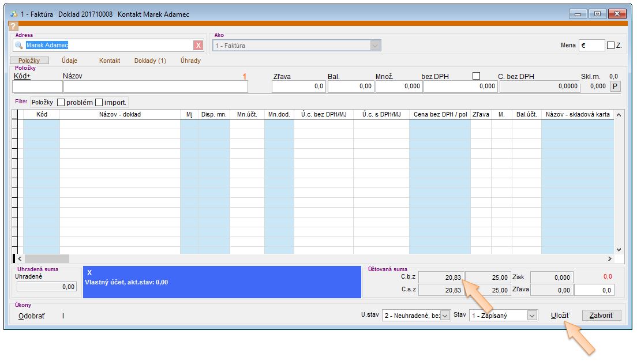This screenshot has width=637, height=364.
Task: Expand the U.stav payment status dropdown
Action: [x=445, y=316]
